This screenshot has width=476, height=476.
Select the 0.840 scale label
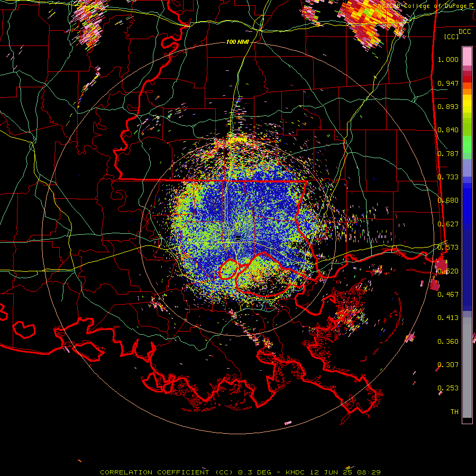pos(448,130)
